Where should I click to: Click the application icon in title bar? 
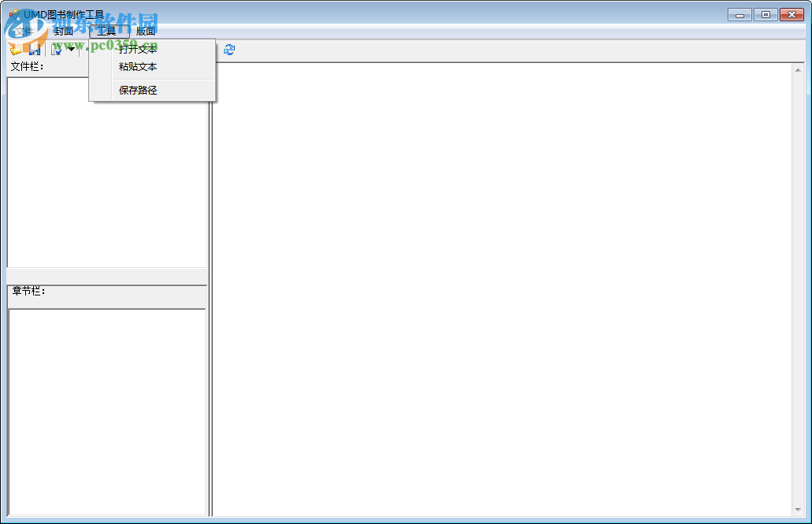coord(14,14)
